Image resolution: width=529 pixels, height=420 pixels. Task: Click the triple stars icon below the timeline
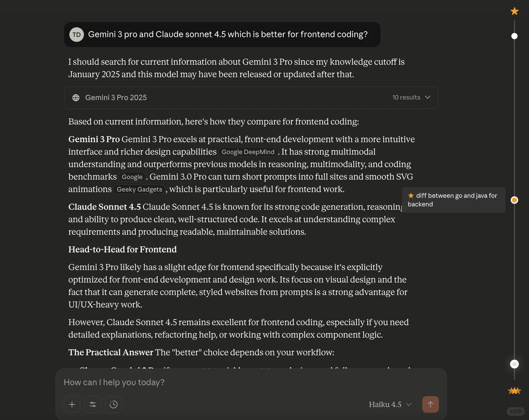[x=514, y=390]
